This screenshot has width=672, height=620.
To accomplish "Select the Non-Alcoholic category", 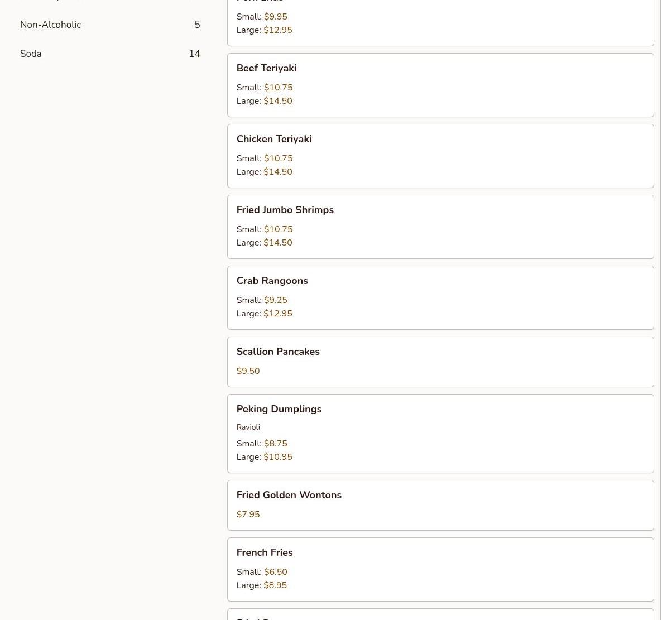I will [x=110, y=25].
